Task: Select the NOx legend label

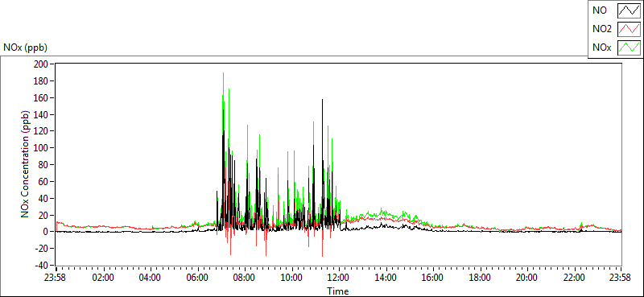Action: tap(602, 47)
